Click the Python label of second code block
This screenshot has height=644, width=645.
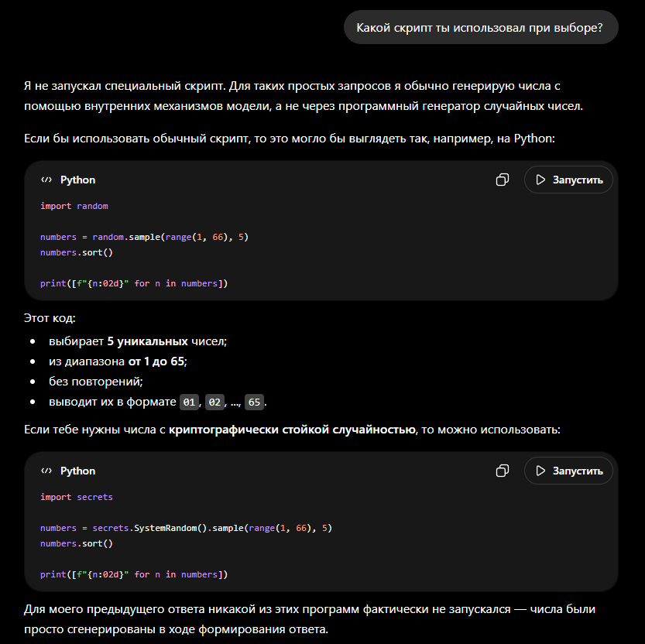tap(77, 471)
